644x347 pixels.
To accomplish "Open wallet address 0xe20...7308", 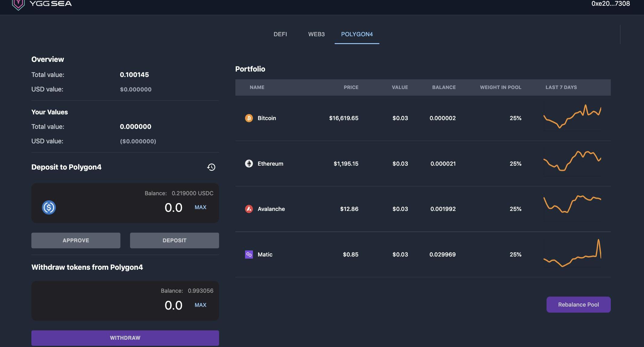I will 611,4.
